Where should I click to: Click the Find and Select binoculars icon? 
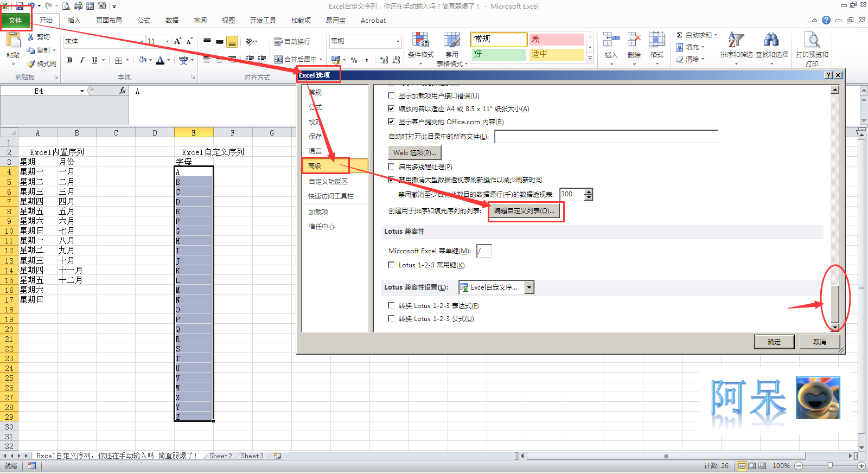coord(771,40)
